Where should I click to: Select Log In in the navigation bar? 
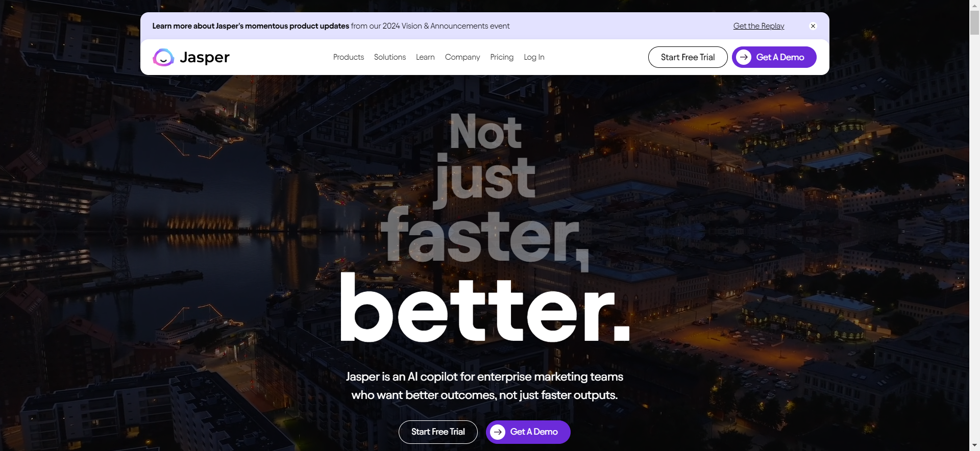534,57
